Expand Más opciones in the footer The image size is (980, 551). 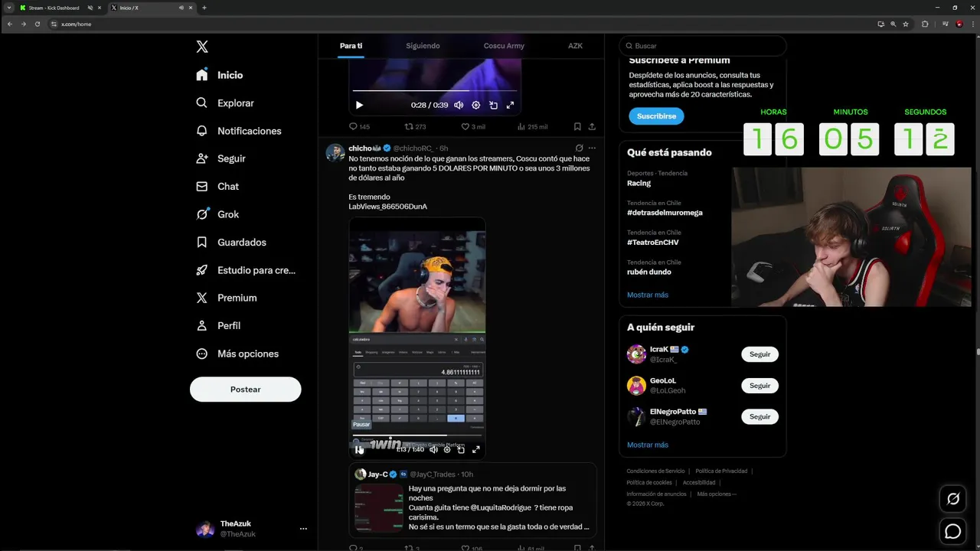[x=716, y=494]
